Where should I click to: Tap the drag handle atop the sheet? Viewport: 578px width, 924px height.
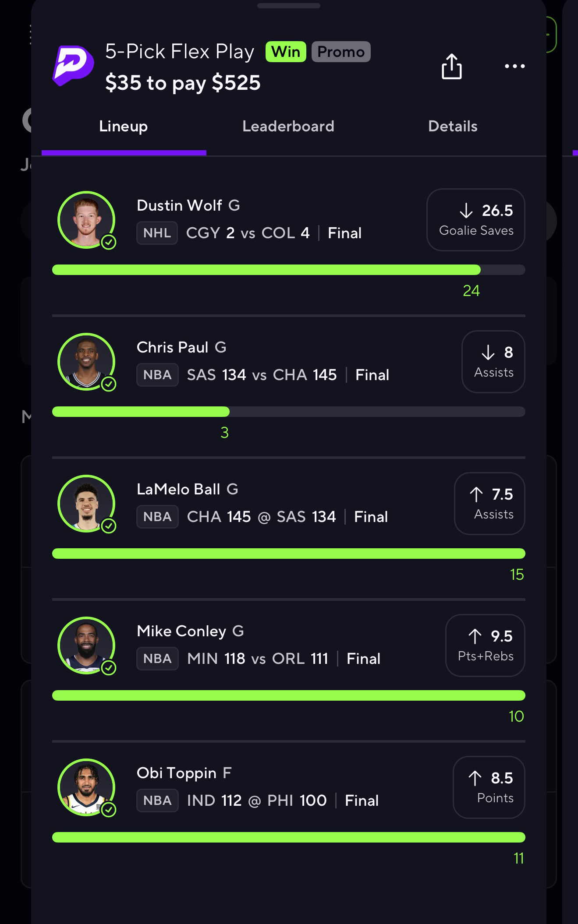(289, 6)
